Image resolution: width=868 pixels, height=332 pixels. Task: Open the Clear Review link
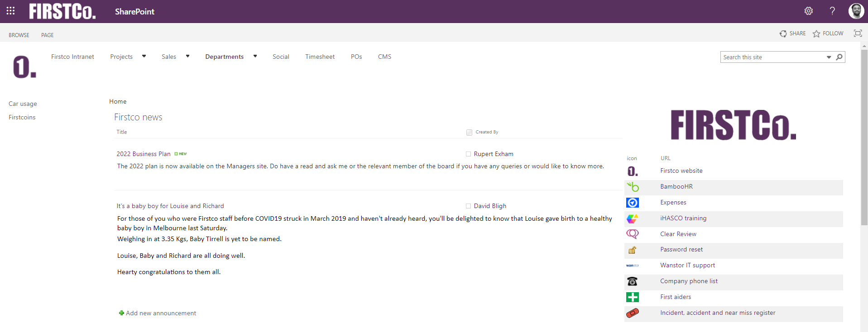coord(678,234)
